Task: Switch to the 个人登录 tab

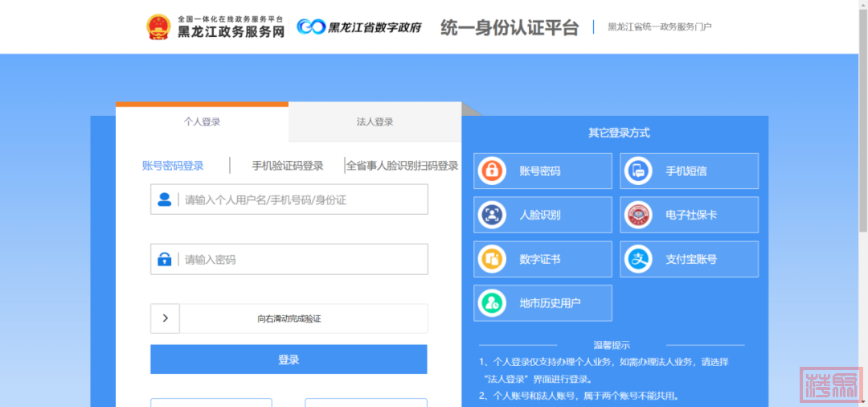Action: click(x=202, y=122)
